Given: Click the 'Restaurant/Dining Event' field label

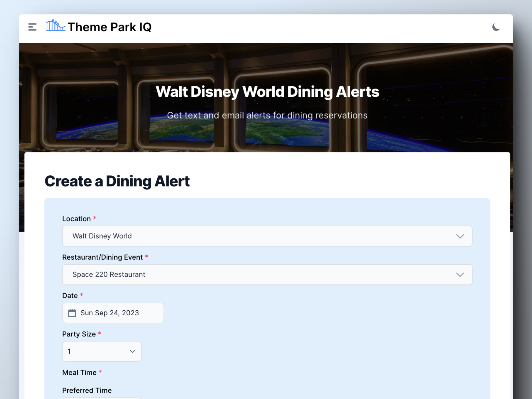Looking at the screenshot, I should (x=103, y=257).
